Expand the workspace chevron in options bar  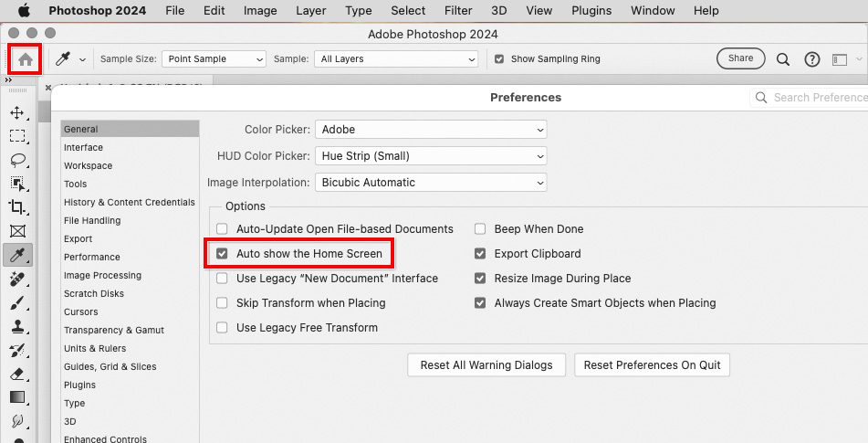click(x=859, y=58)
